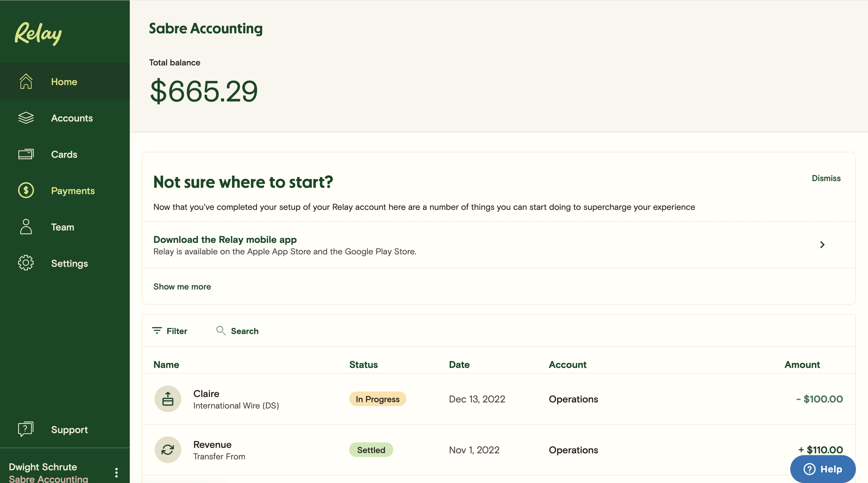
Task: Click the Cards icon in the navigation
Action: [26, 154]
